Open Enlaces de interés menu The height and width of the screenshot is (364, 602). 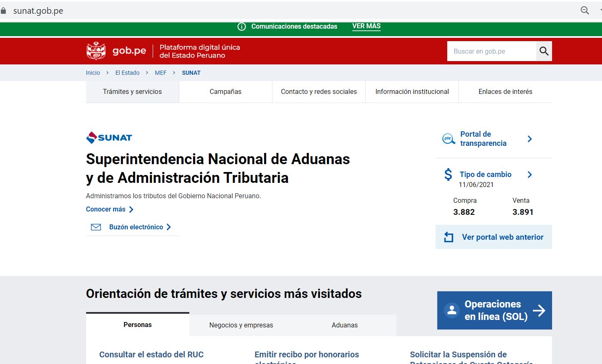click(505, 92)
